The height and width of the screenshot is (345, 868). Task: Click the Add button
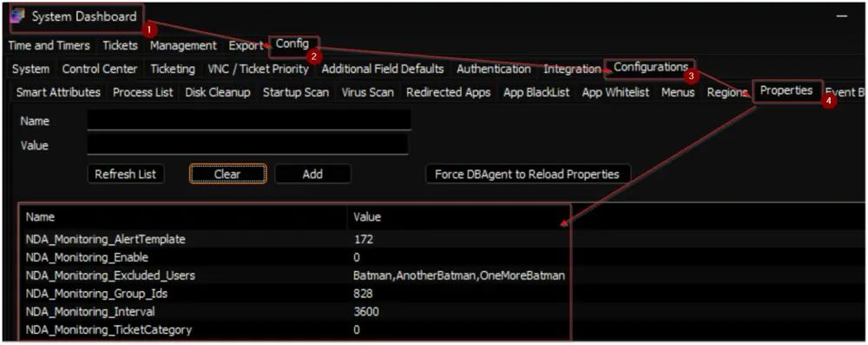[x=312, y=174]
